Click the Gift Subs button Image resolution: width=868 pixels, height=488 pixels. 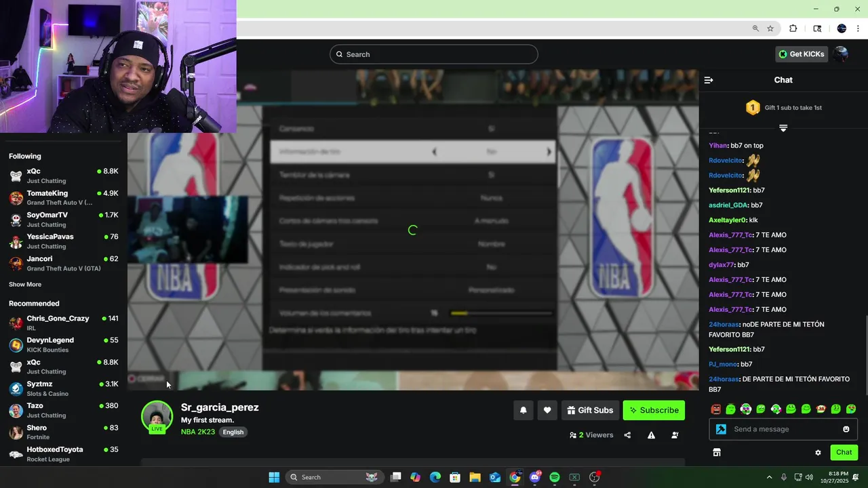pos(590,410)
